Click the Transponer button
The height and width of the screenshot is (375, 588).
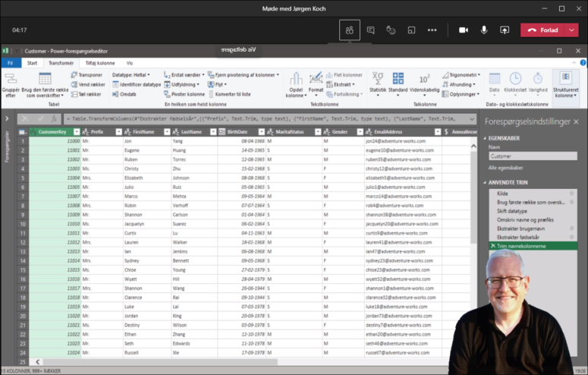[x=86, y=74]
